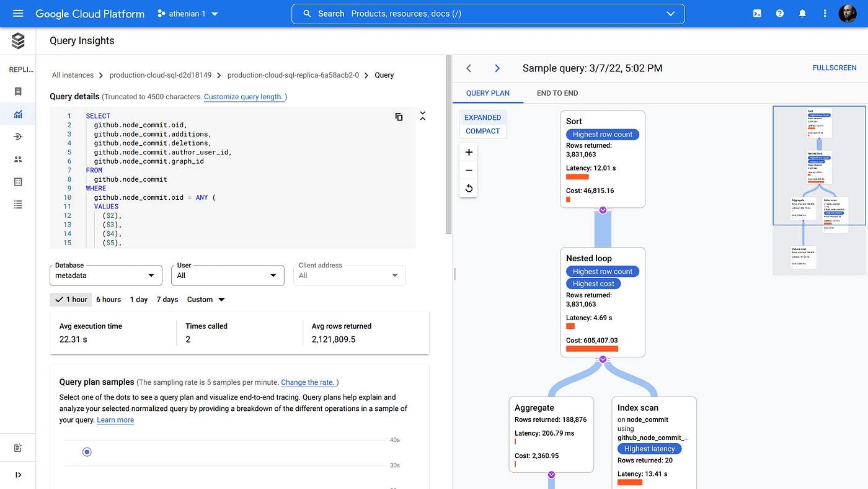
Task: Open the release notes sidebar icon
Action: [18, 448]
